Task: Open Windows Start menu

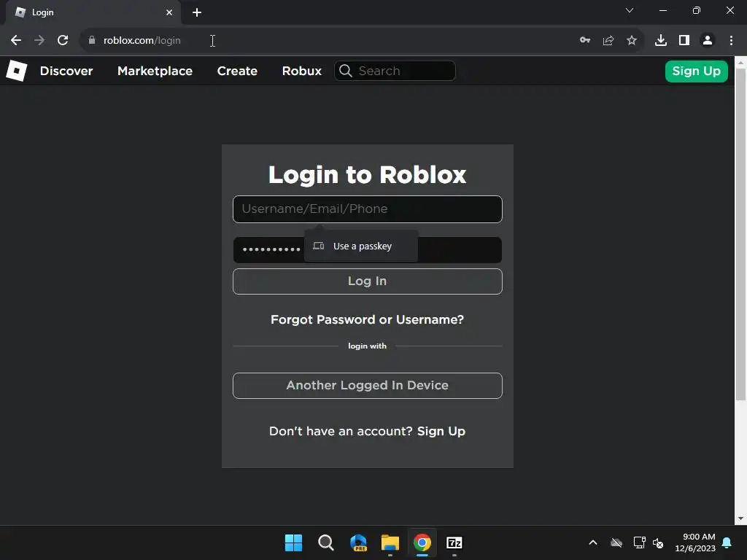Action: 293,542
